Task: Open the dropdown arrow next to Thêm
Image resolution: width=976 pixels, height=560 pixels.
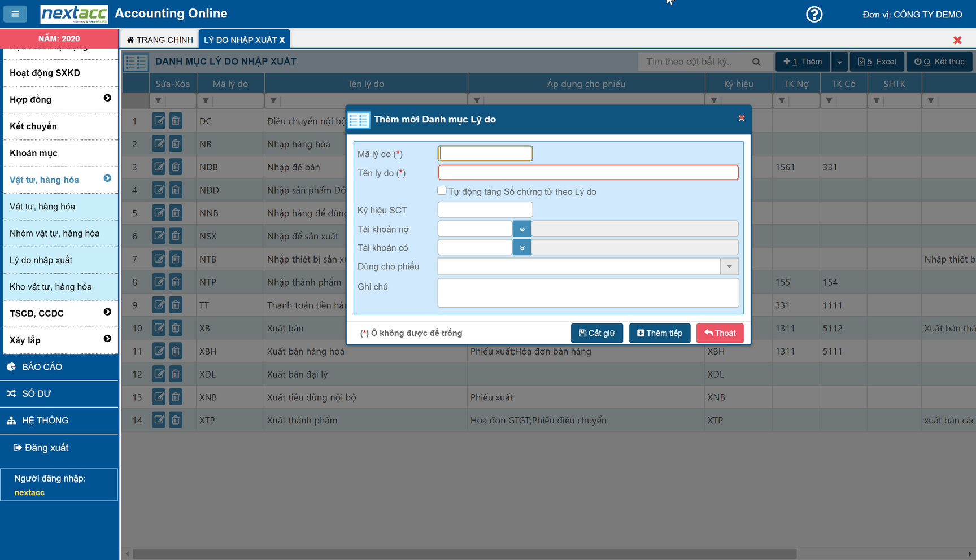Action: coord(839,62)
